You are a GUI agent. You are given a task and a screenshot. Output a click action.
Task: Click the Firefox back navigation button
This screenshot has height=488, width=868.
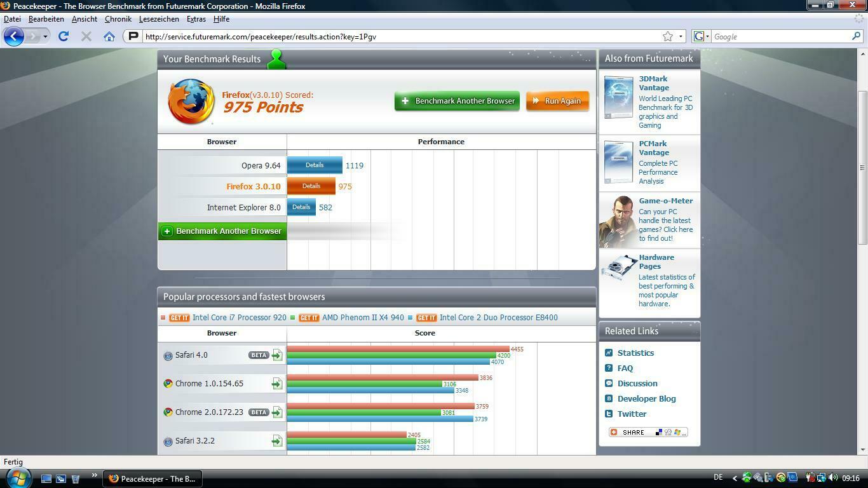coord(14,36)
